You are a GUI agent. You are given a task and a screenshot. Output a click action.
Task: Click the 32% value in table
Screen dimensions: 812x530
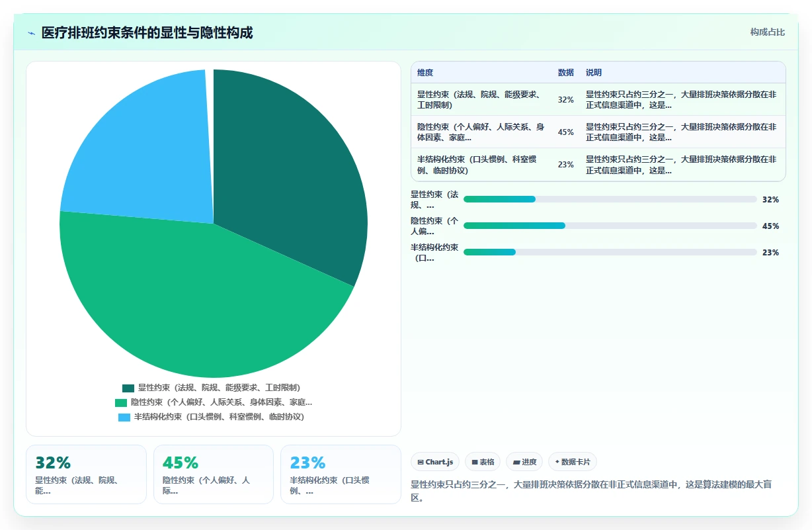point(565,100)
